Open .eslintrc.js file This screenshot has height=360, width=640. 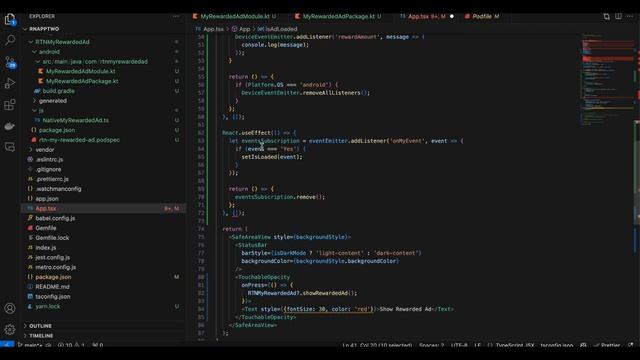pyautogui.click(x=49, y=160)
